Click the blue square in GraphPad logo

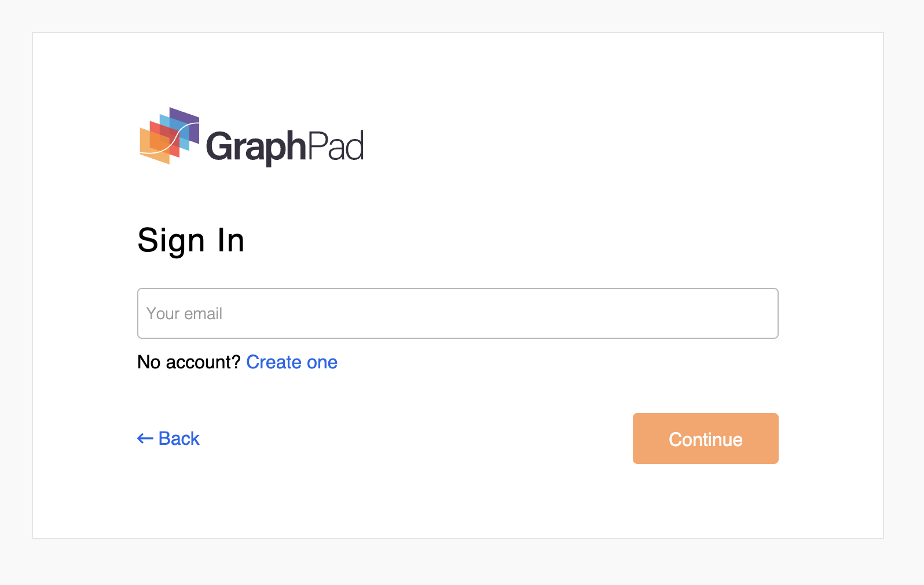click(184, 144)
